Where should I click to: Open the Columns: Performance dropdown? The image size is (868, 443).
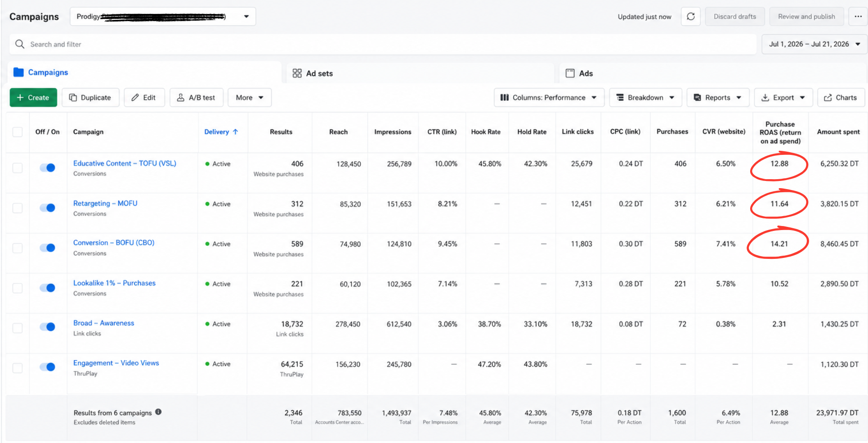point(549,98)
